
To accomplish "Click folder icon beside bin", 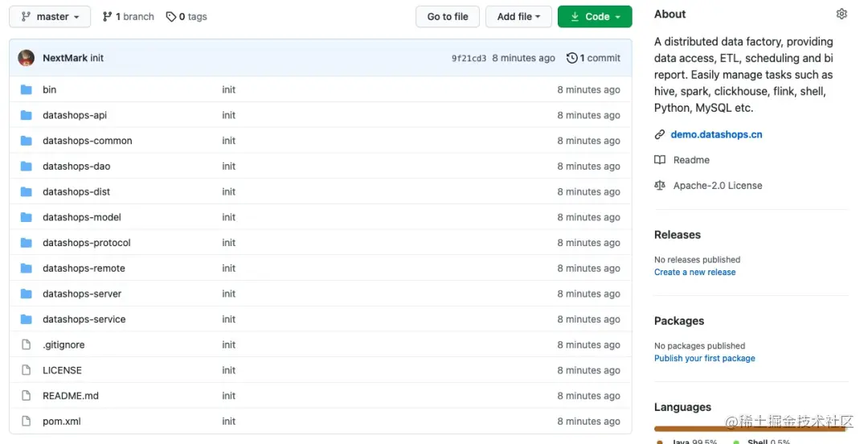I will point(26,90).
